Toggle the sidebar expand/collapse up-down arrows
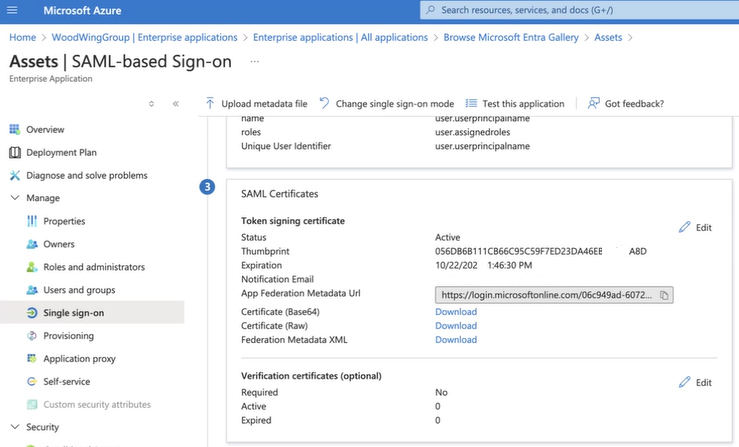This screenshot has width=739, height=447. 151,104
